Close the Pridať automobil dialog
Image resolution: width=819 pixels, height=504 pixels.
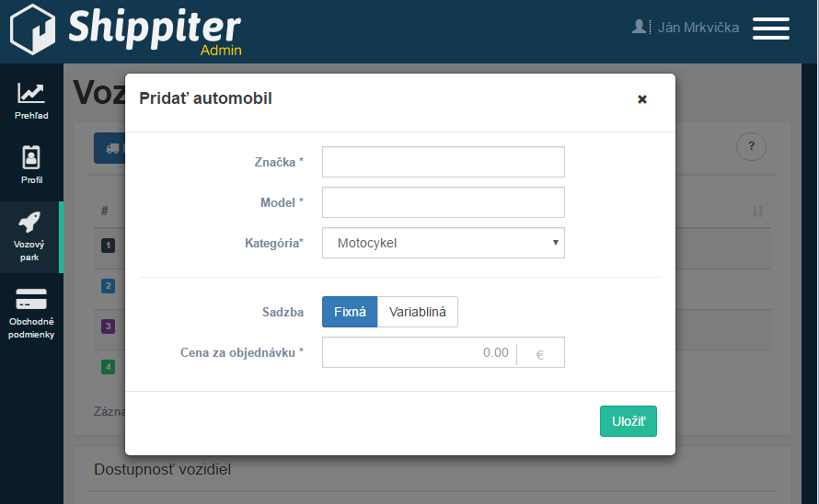642,99
